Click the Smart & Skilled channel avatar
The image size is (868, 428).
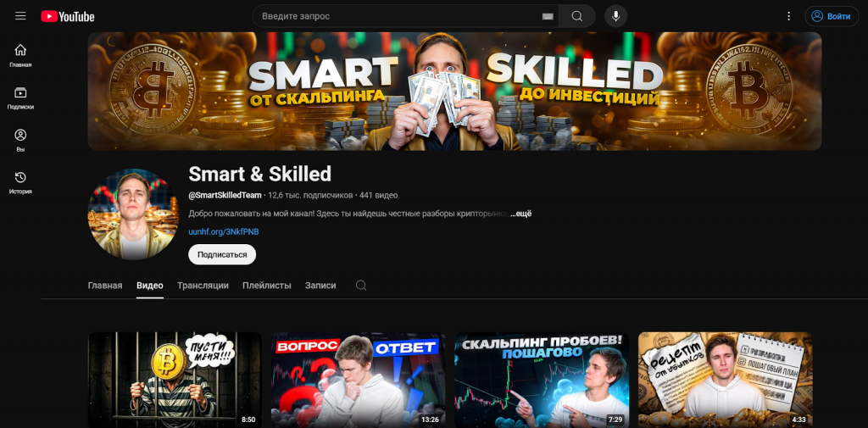click(x=133, y=214)
